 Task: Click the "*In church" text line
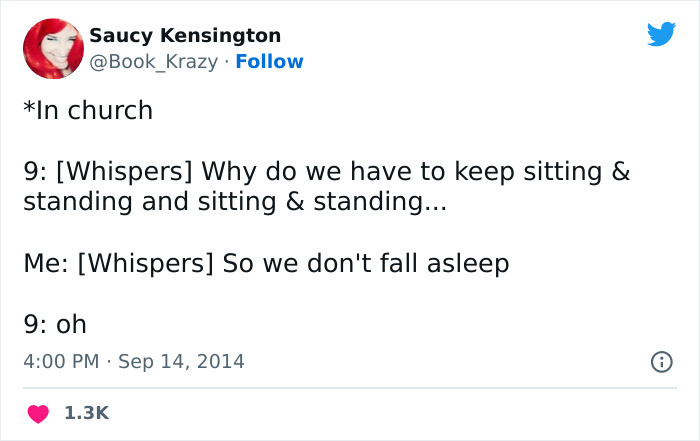coord(88,111)
